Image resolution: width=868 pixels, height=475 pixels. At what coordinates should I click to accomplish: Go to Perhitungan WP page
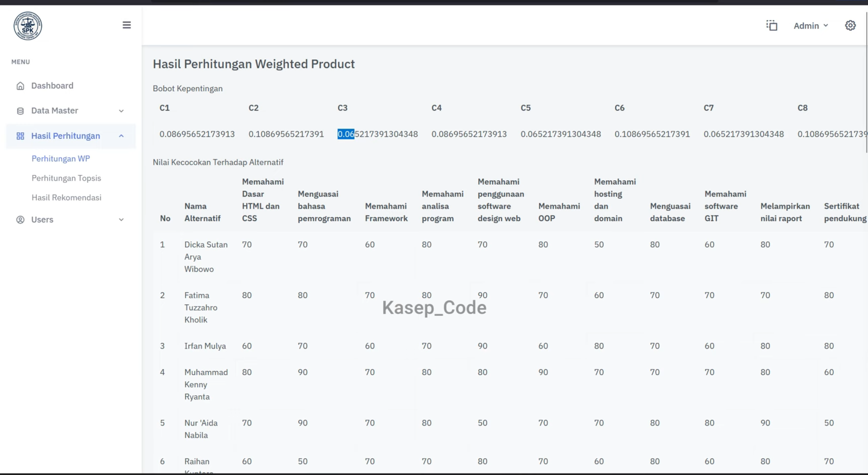pyautogui.click(x=61, y=159)
